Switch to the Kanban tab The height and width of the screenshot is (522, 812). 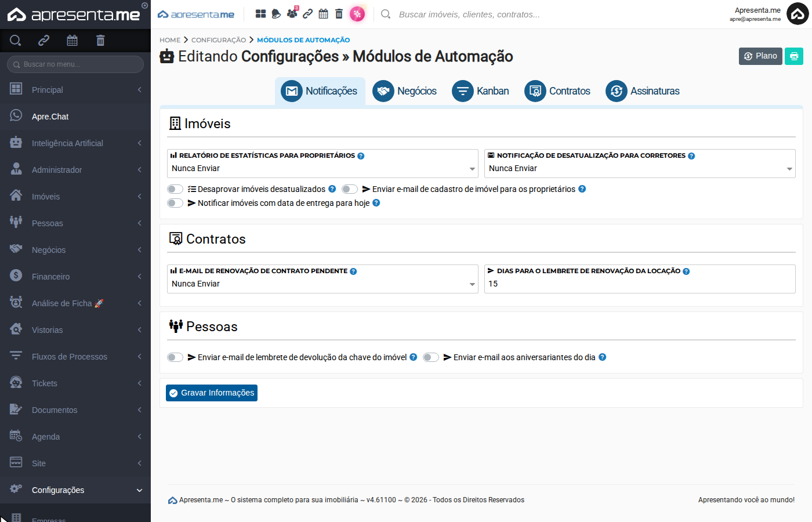(481, 91)
